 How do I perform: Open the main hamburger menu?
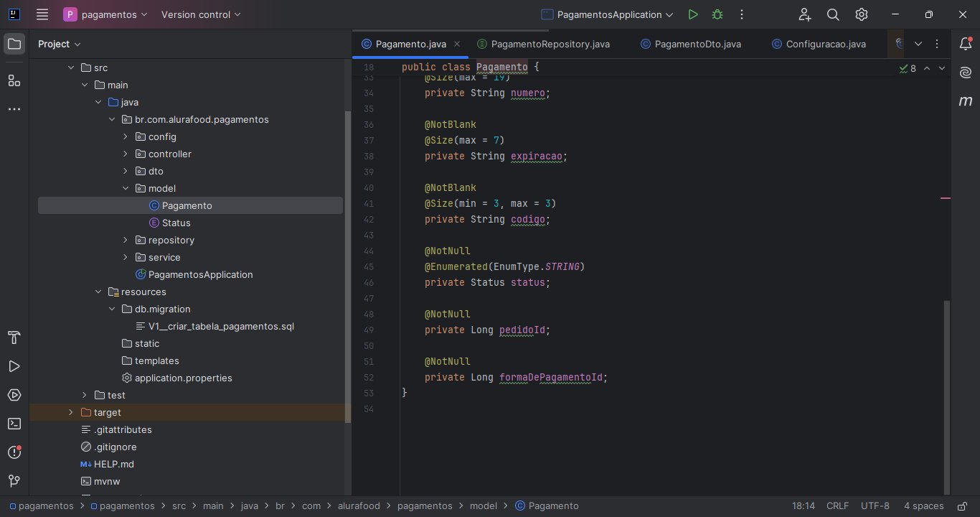pos(42,14)
